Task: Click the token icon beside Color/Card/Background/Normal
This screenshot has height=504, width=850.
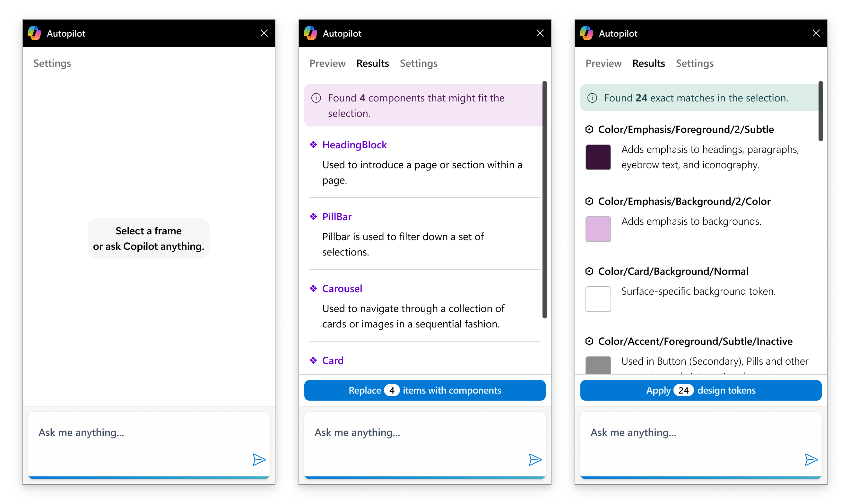Action: click(590, 271)
